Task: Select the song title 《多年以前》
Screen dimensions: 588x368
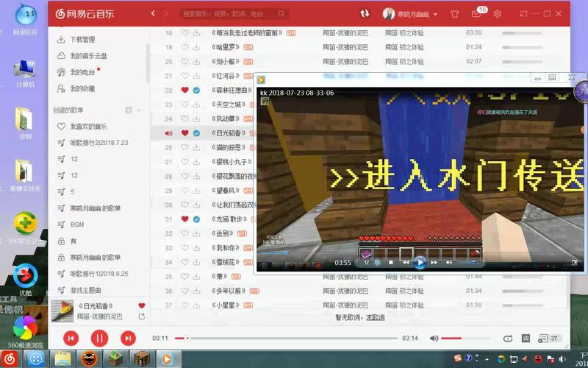Action: point(229,291)
